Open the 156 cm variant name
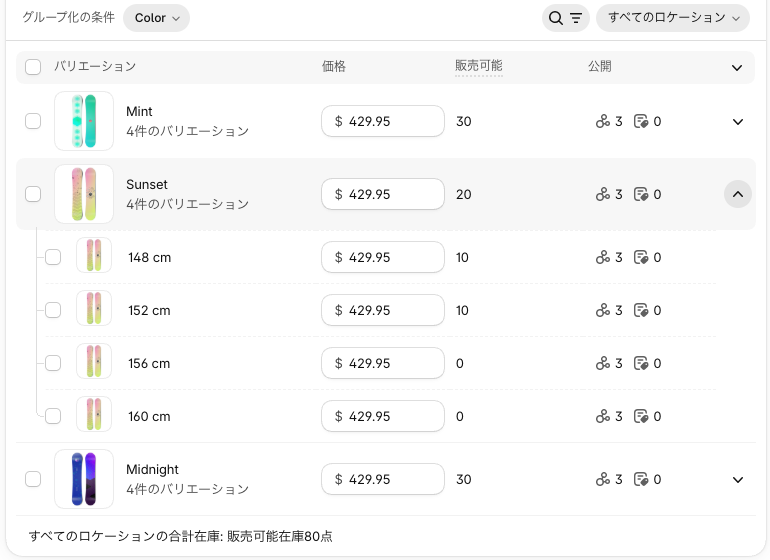This screenshot has width=770, height=560. click(149, 364)
